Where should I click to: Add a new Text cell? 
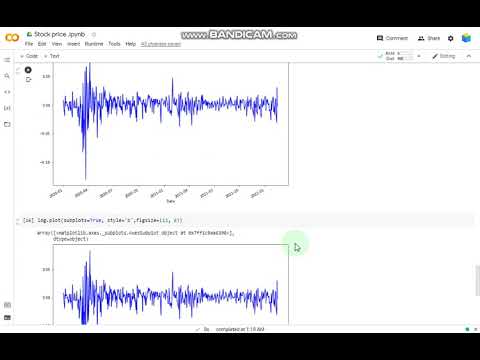point(52,56)
